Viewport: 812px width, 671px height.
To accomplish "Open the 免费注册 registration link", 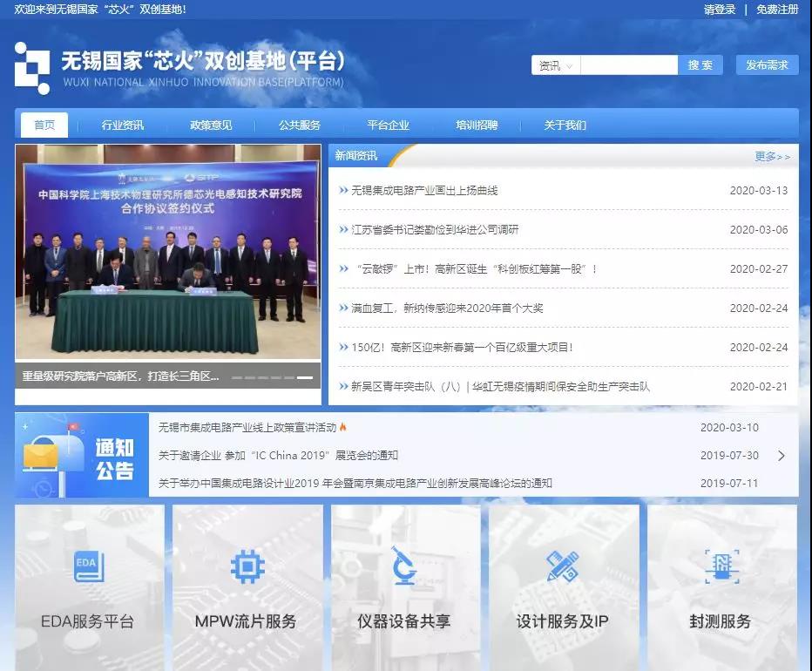I will [777, 10].
